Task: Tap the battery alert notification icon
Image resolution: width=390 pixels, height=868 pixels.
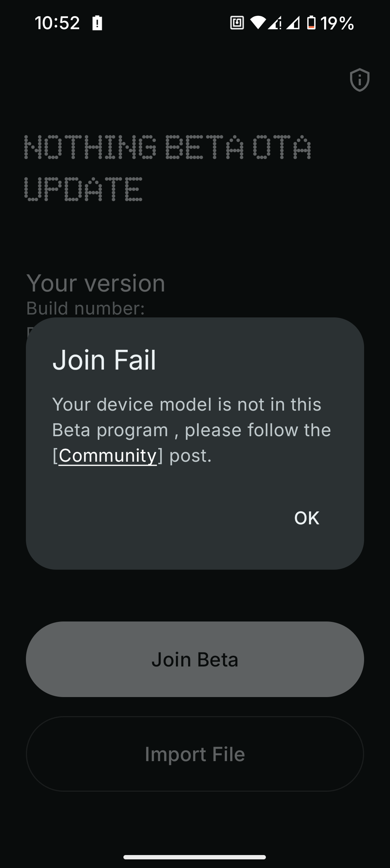Action: 97,23
